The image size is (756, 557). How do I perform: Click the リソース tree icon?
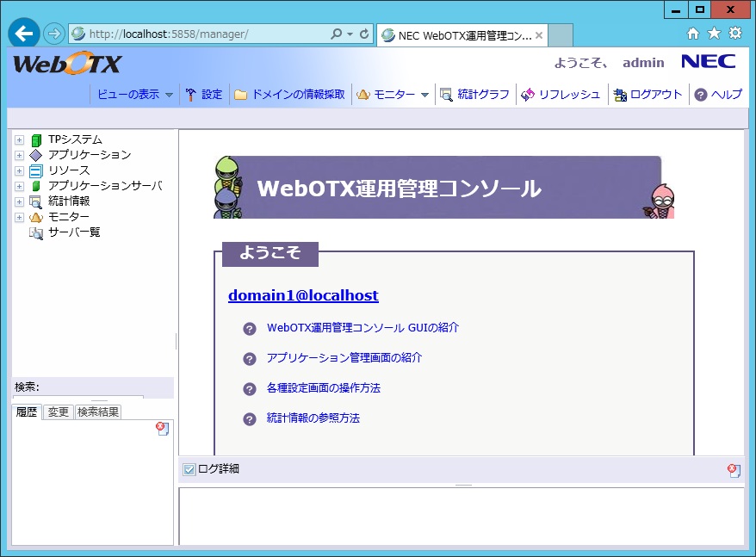click(x=36, y=170)
